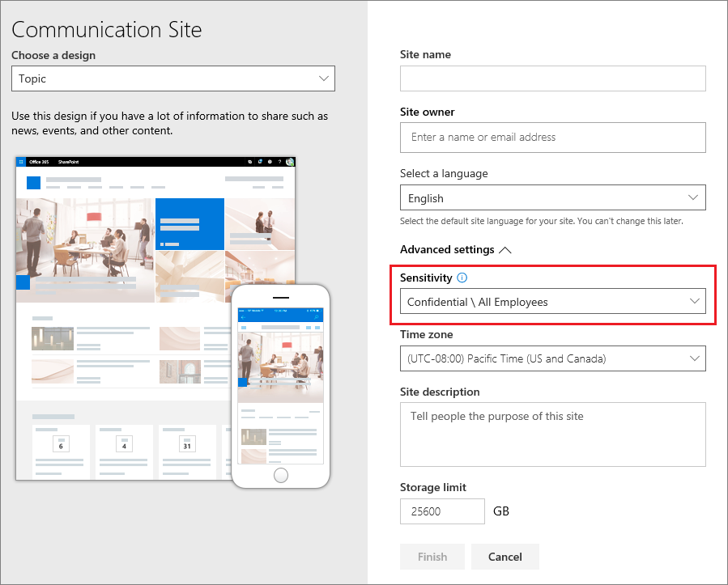Click the Finish button
This screenshot has height=585, width=728.
pyautogui.click(x=432, y=557)
